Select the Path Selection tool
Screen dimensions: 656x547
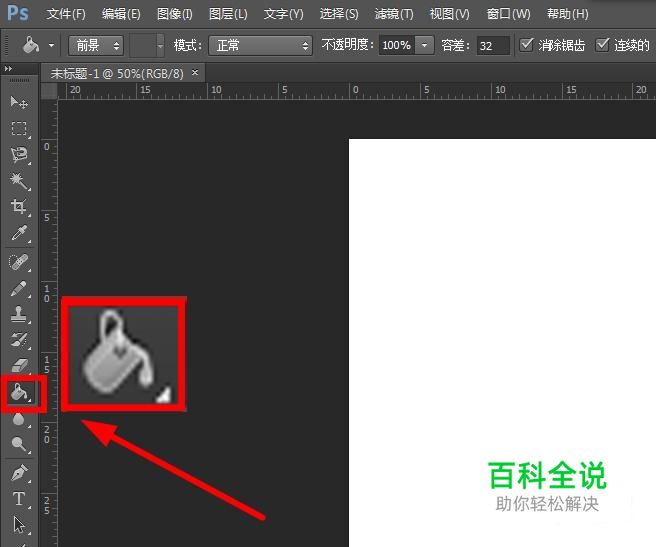coord(19,525)
